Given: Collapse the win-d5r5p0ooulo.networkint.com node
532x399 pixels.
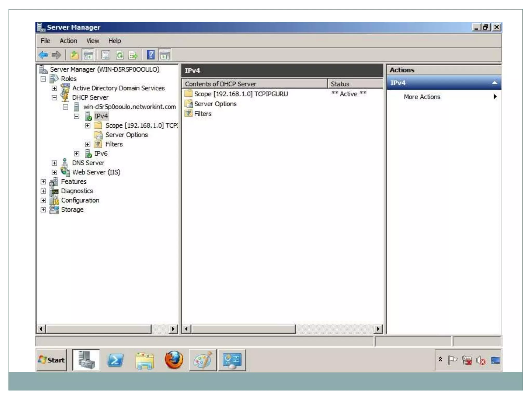Looking at the screenshot, I should tap(65, 107).
